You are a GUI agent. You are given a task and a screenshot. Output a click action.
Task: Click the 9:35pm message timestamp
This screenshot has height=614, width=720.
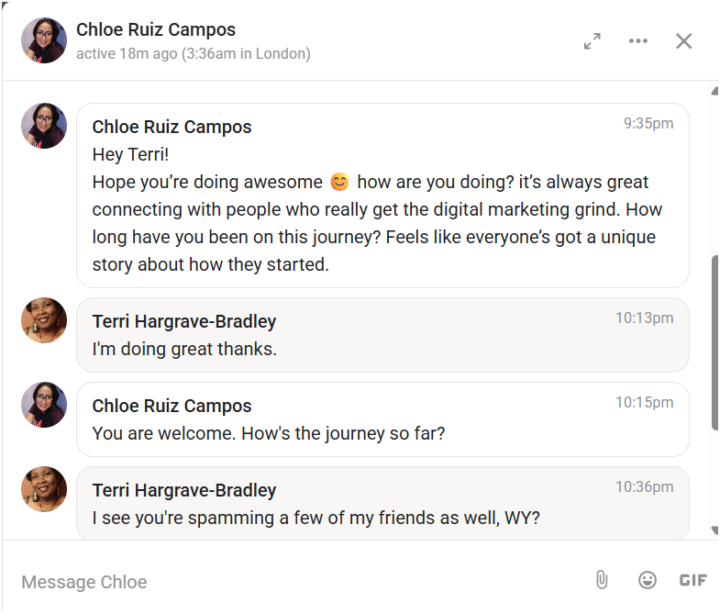click(648, 124)
